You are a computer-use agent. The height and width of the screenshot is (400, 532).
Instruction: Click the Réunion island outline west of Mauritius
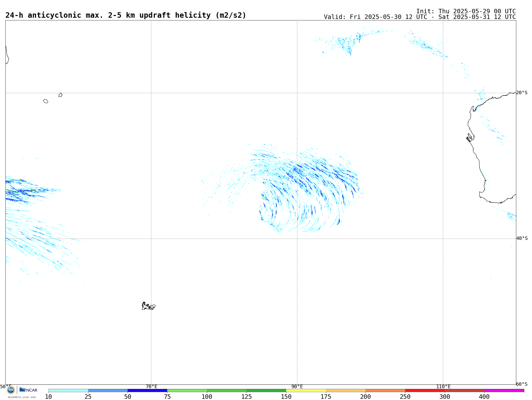(x=46, y=101)
